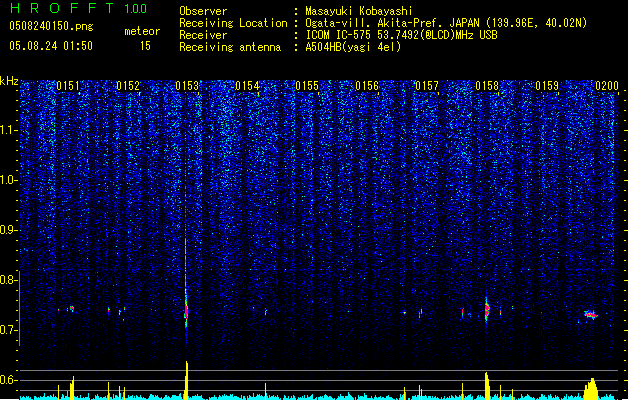
Task: Click the Receiving antenna label
Action: tap(230, 47)
